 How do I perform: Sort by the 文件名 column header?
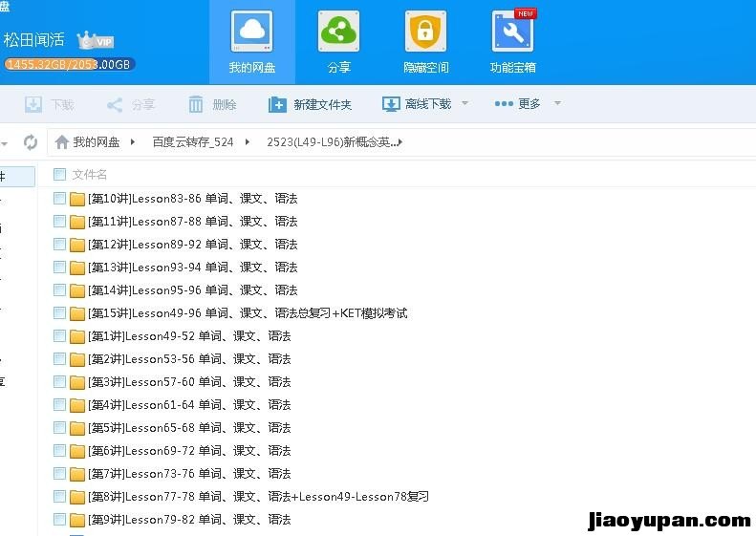click(90, 175)
